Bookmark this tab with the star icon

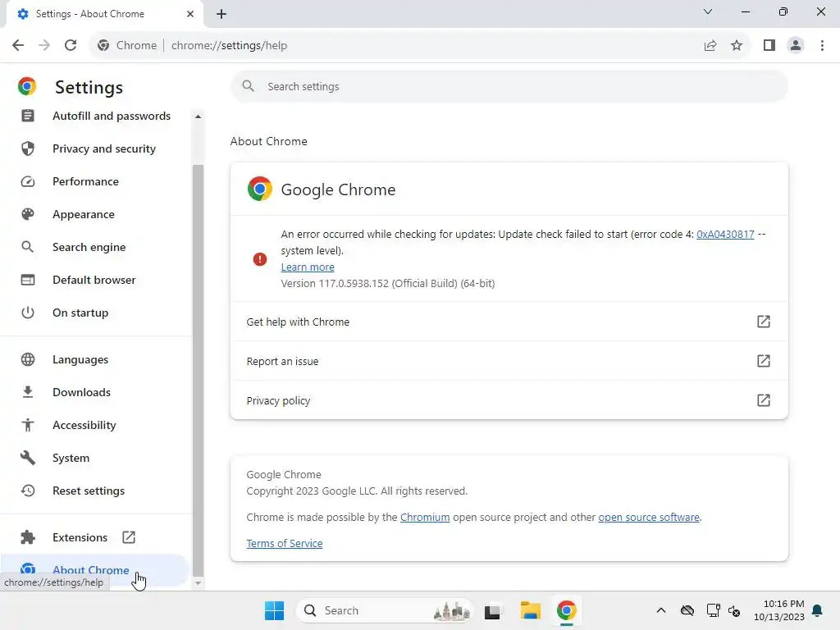click(x=737, y=46)
